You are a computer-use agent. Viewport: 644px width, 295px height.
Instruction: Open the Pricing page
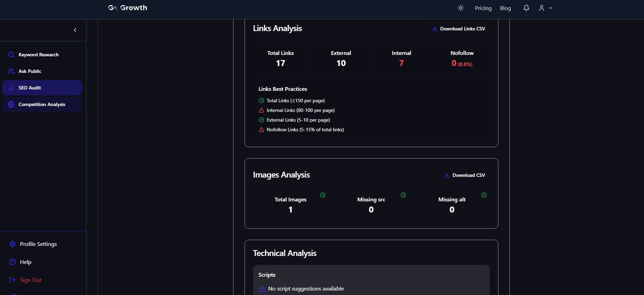pyautogui.click(x=483, y=8)
